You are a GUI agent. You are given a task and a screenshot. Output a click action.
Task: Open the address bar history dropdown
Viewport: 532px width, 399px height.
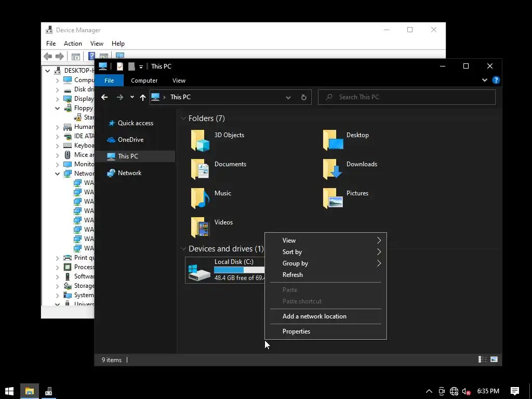pyautogui.click(x=288, y=97)
